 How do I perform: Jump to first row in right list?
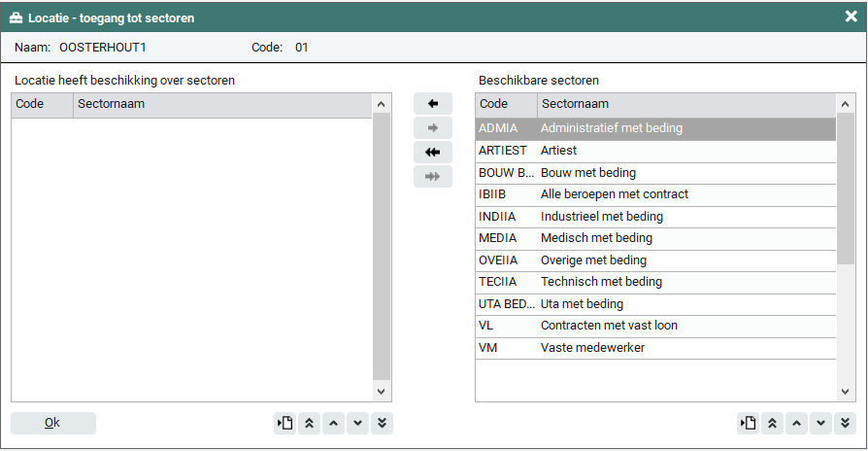[773, 423]
